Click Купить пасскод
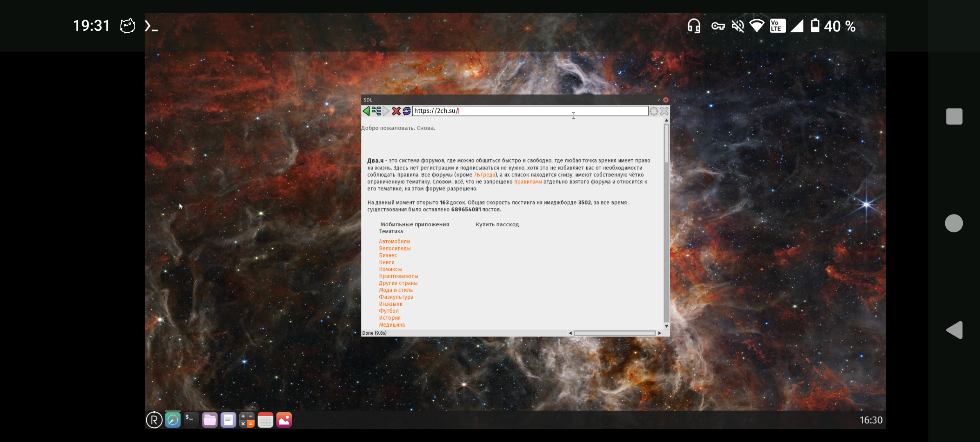980x442 pixels. [x=497, y=224]
